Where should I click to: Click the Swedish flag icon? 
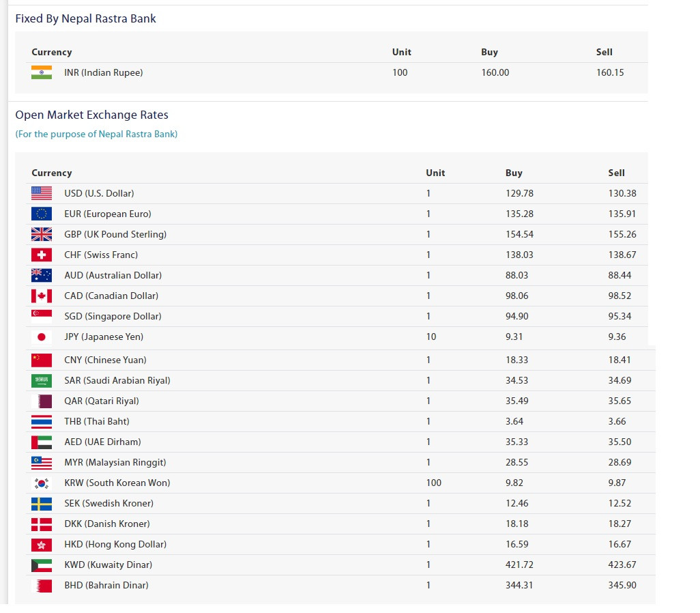pos(42,504)
